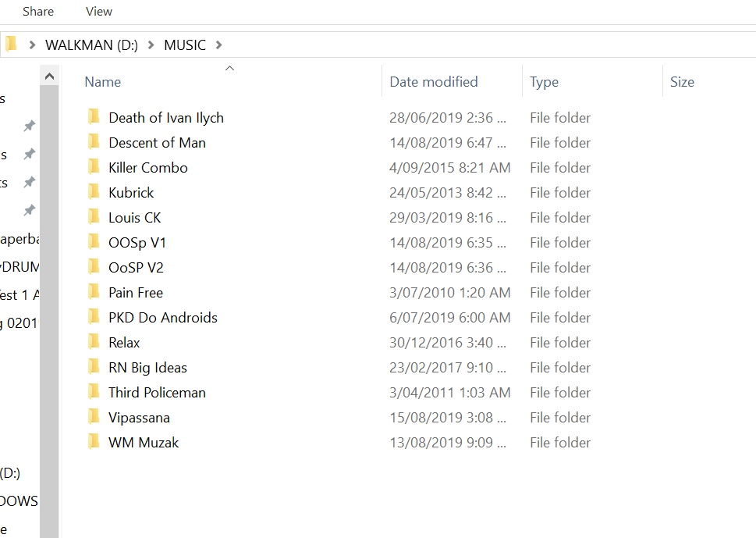This screenshot has width=756, height=538.
Task: Expand chevron after MUSIC breadcrumb
Action: [219, 45]
